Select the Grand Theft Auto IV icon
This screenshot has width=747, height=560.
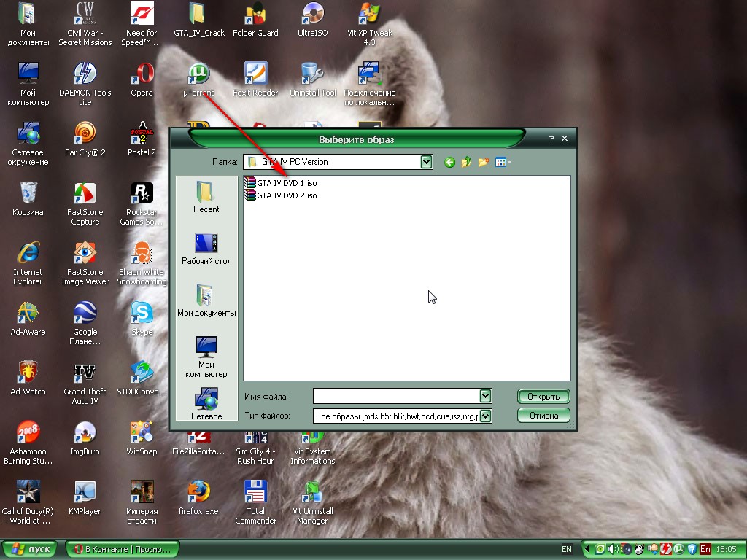click(x=85, y=384)
